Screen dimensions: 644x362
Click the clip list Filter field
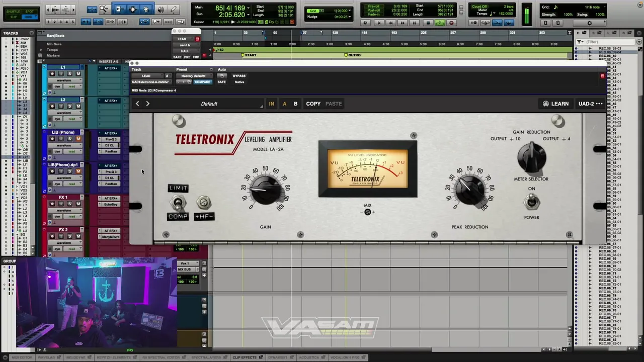click(x=605, y=42)
